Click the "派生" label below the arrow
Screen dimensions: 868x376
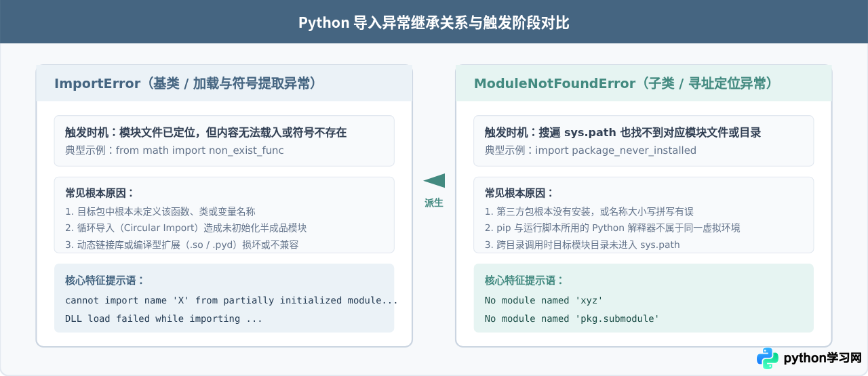pyautogui.click(x=434, y=203)
